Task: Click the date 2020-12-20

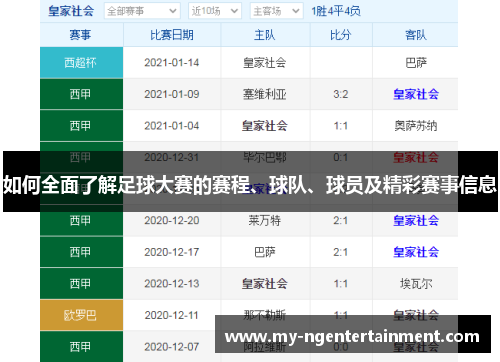Action: coord(172,220)
